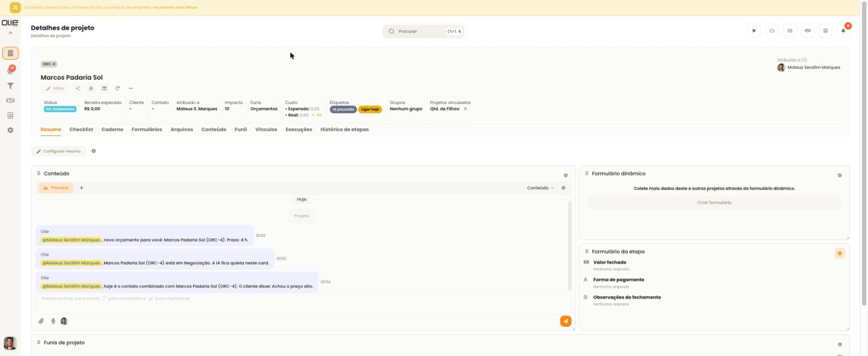Image resolution: width=868 pixels, height=356 pixels.
Task: Open the notifications bell
Action: tap(843, 31)
